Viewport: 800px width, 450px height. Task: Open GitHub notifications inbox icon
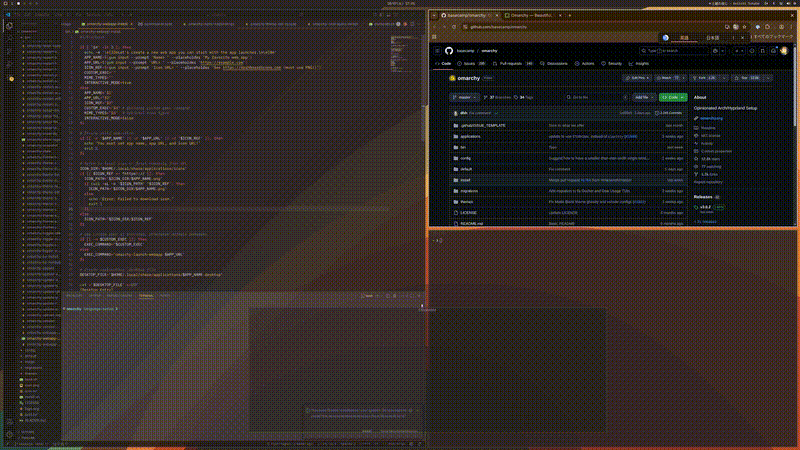(773, 51)
